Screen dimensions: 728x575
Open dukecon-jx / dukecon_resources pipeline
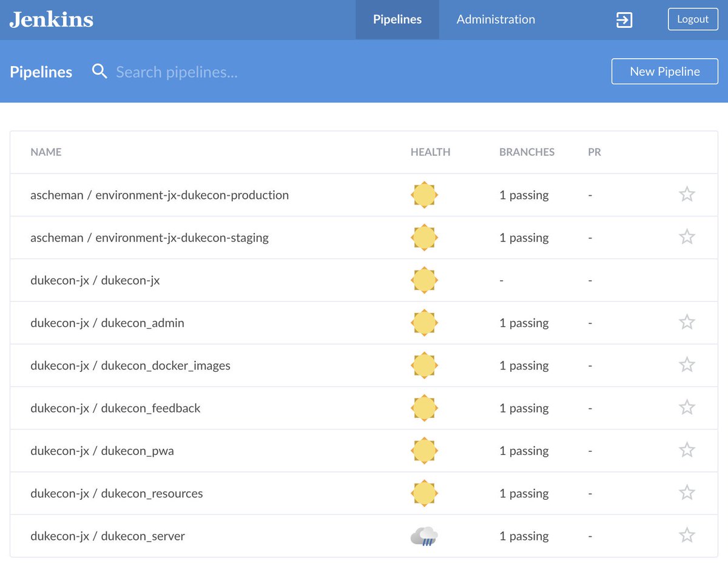tap(116, 493)
